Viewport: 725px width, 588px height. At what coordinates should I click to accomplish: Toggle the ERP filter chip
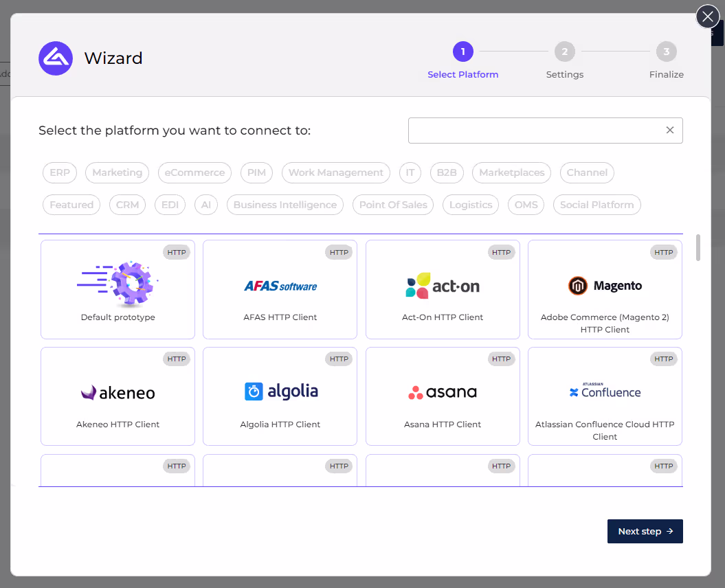point(60,172)
